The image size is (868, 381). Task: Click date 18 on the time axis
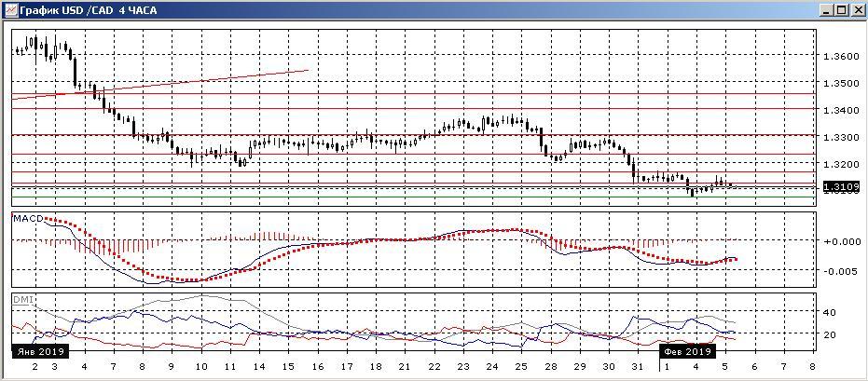pos(376,367)
